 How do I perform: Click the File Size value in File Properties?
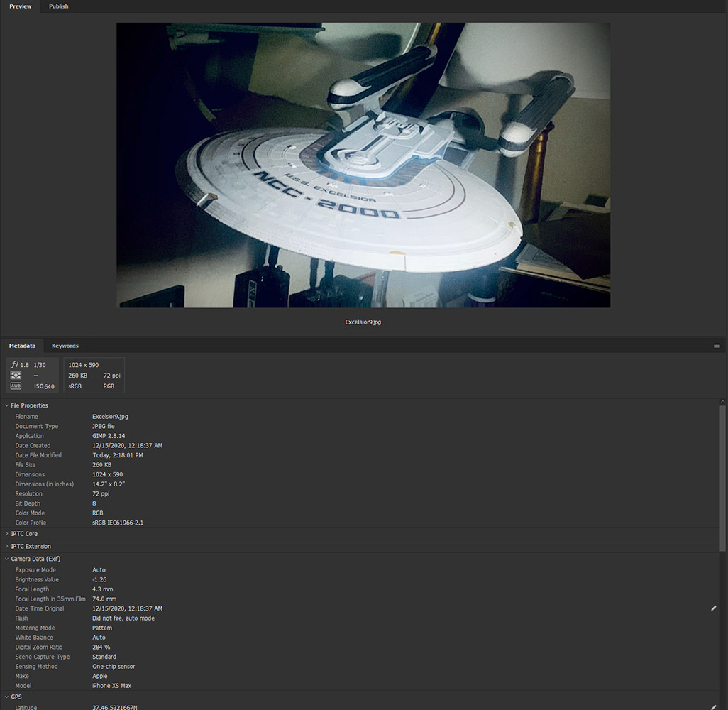coord(101,464)
